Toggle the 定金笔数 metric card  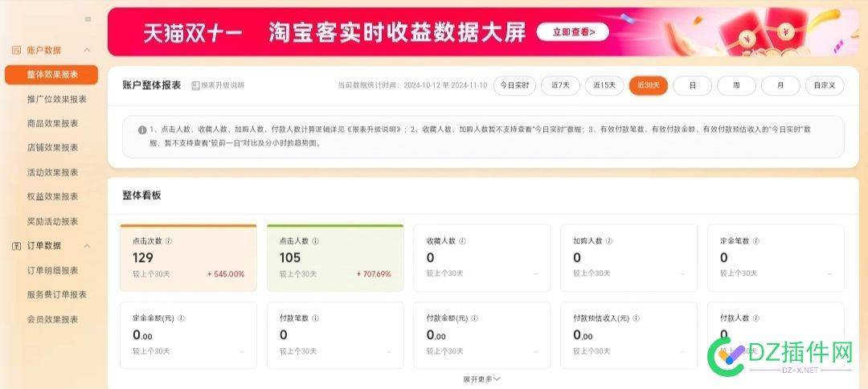pos(776,258)
